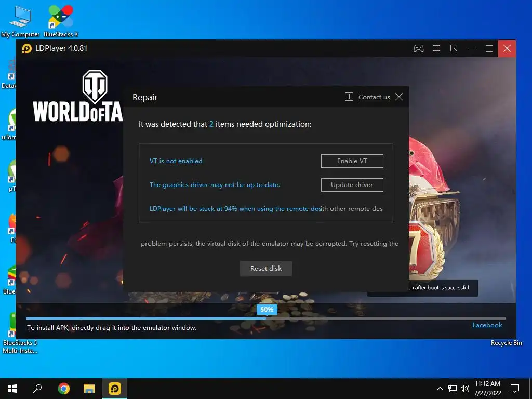Open the LDPlayer keyboard mapping gamepad icon

click(x=418, y=48)
